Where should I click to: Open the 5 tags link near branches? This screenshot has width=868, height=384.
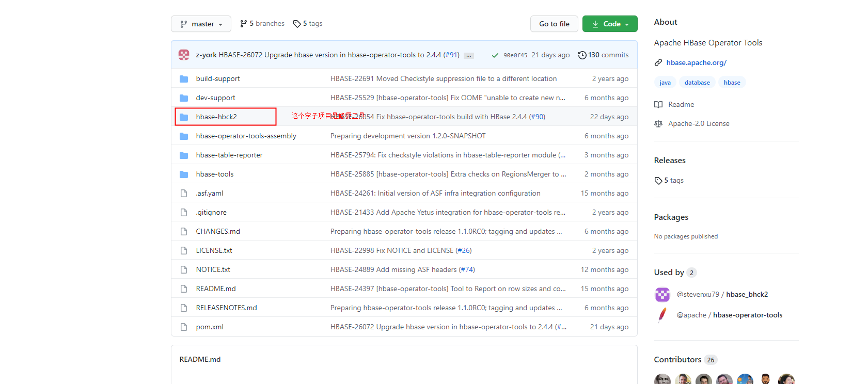click(x=308, y=24)
